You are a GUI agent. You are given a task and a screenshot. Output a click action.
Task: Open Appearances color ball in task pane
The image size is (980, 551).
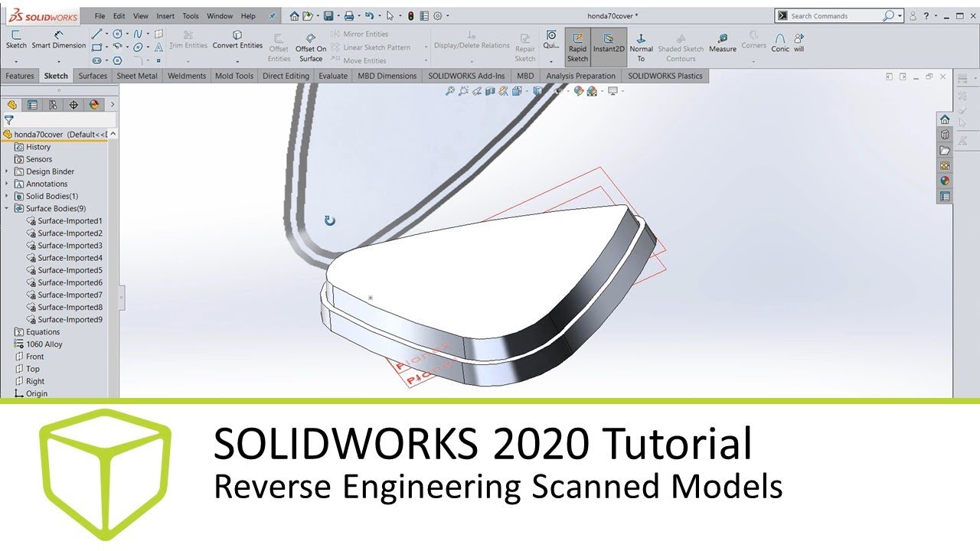tap(945, 181)
